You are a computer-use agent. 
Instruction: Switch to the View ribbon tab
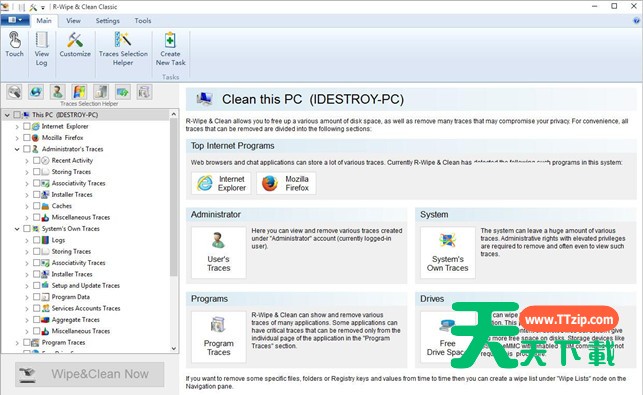[x=73, y=21]
